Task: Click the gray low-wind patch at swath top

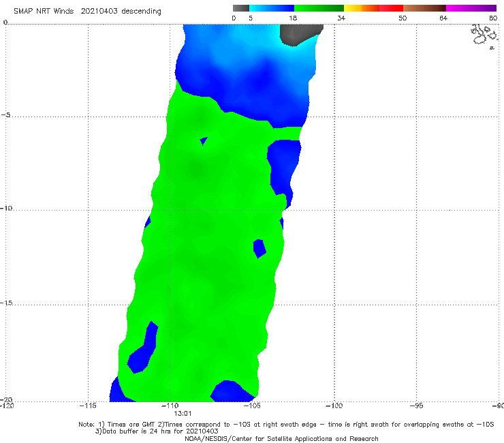Action: click(300, 35)
